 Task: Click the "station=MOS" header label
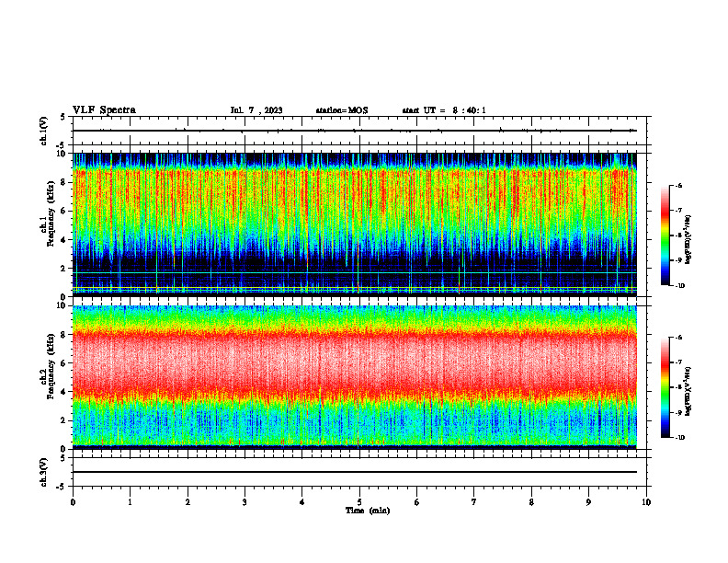pos(342,110)
